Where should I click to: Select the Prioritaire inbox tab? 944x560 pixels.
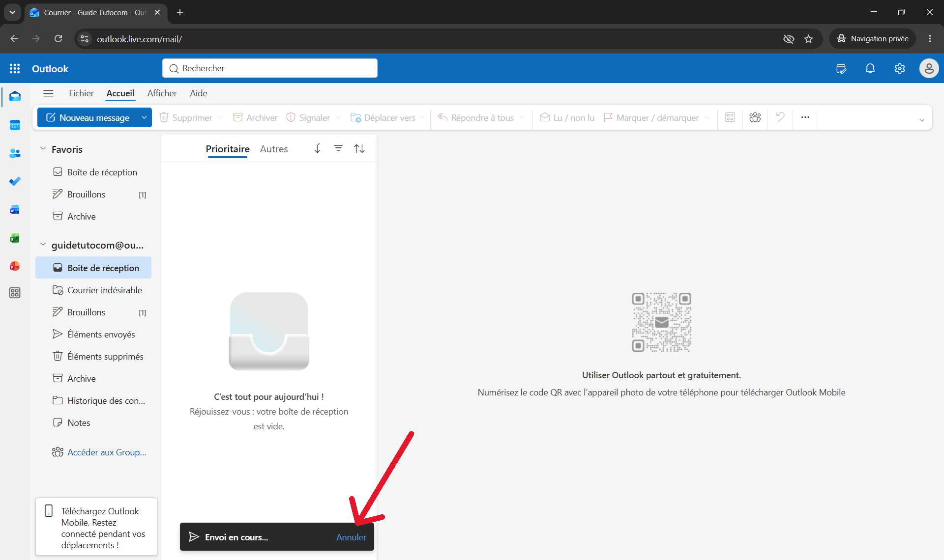pos(228,149)
